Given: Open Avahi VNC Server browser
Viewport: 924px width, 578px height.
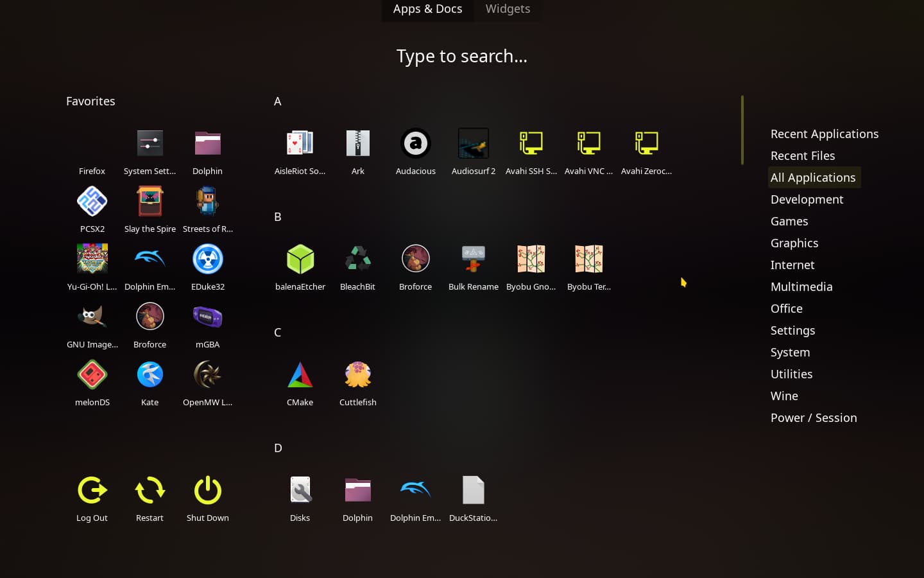Looking at the screenshot, I should (x=588, y=152).
